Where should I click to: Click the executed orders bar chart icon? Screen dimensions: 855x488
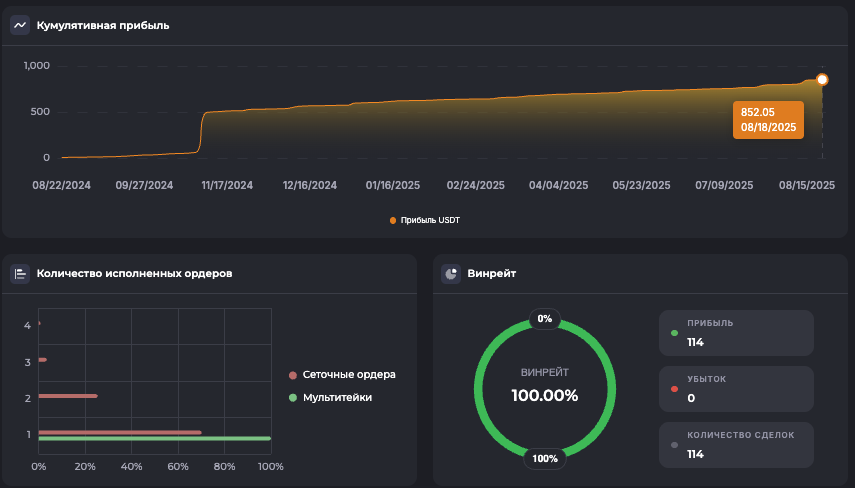click(x=20, y=273)
